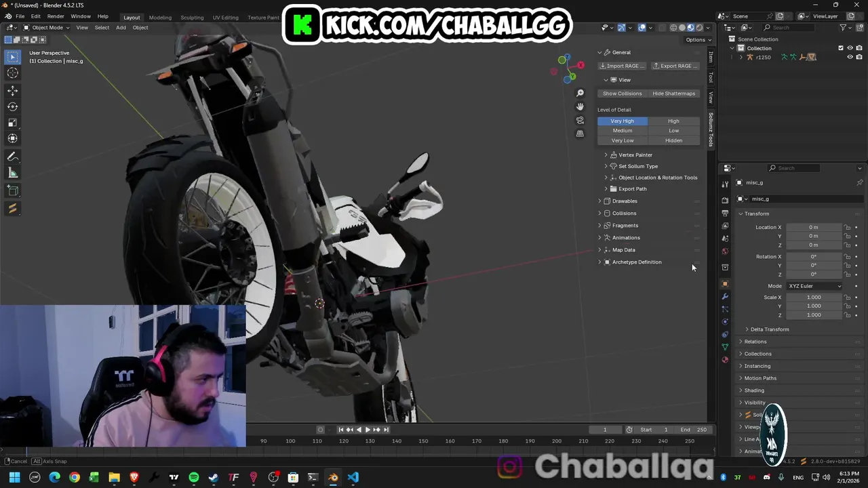Set level of detail to Medium
The image size is (868, 488).
click(623, 131)
